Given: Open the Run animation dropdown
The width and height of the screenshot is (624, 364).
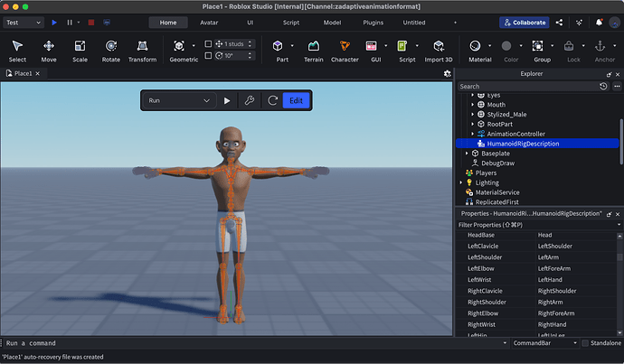Looking at the screenshot, I should [x=179, y=100].
